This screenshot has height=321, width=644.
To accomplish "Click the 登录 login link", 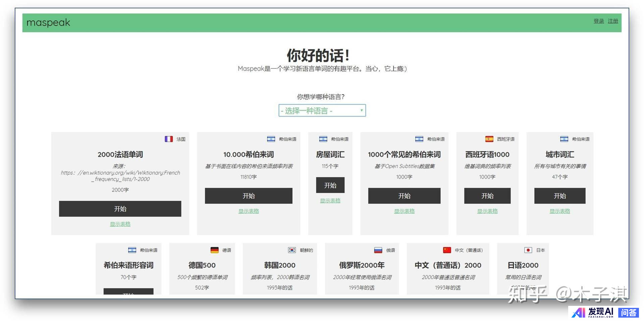I will tap(598, 21).
